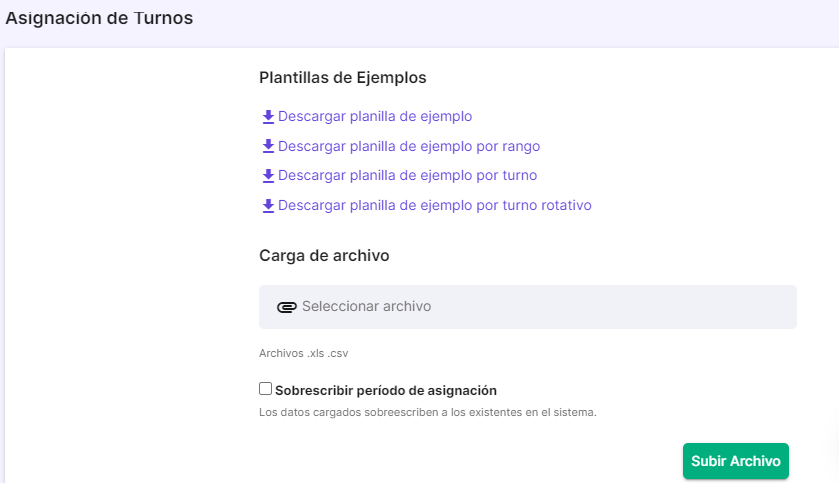Click the 'Carga de archivo' section heading
Screen dimensions: 839x483
[x=324, y=256]
